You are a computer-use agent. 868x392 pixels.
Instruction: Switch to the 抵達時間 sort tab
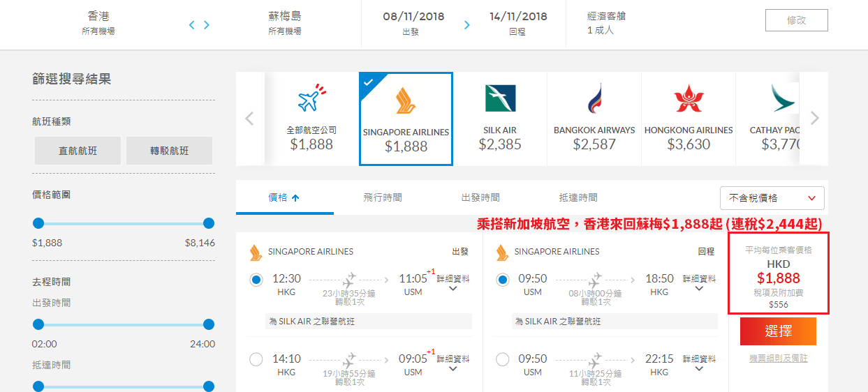pyautogui.click(x=578, y=198)
